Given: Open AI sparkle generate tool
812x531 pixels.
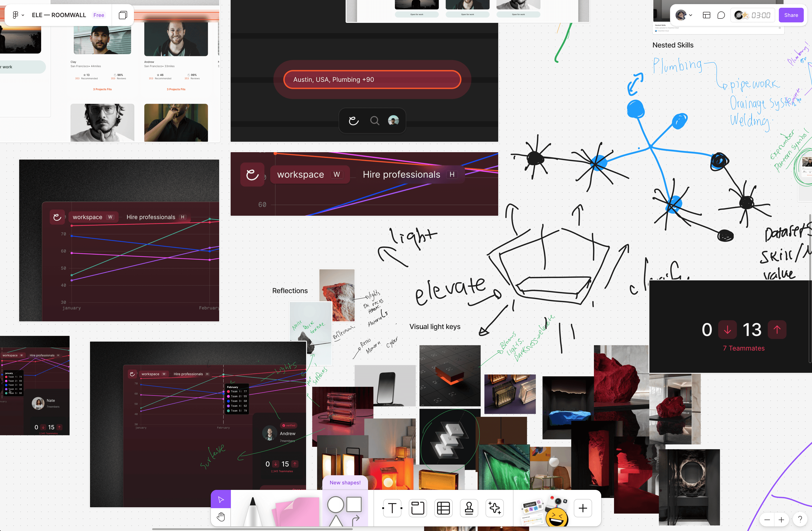Looking at the screenshot, I should point(494,508).
